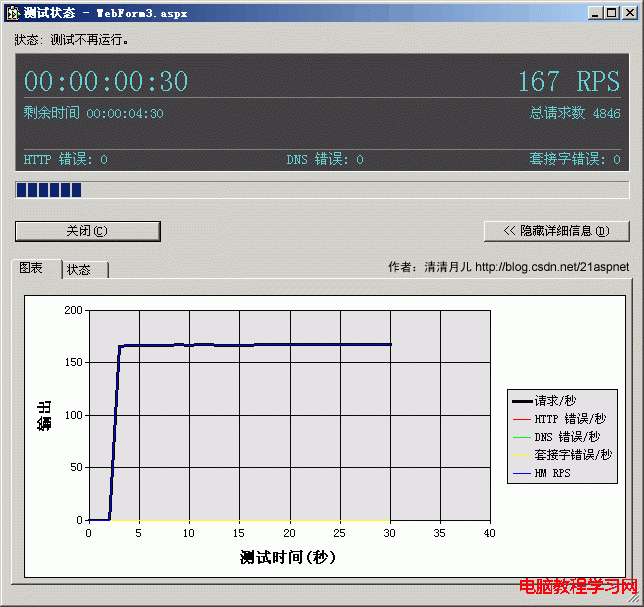
Task: Click the DNS 错误: 0 counter
Action: (325, 159)
